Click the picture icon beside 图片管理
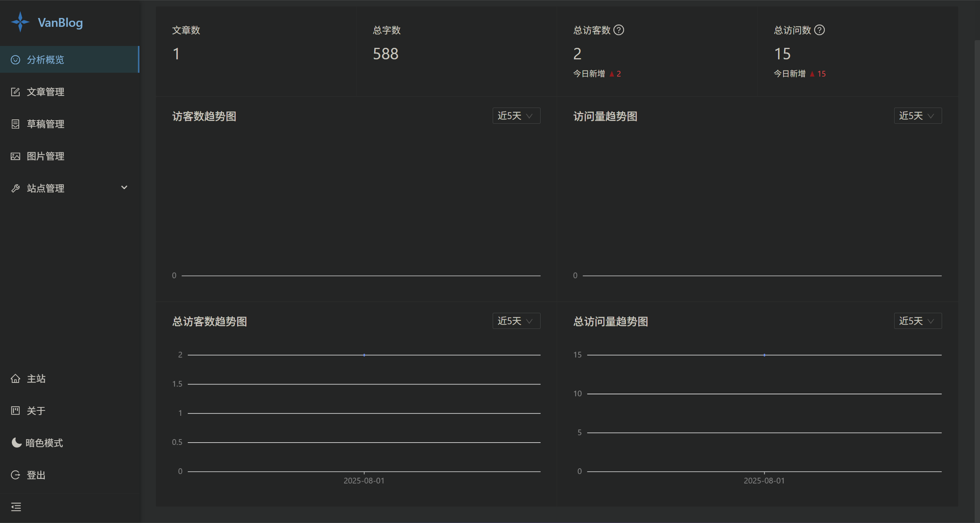Screen dimensions: 980x523 click(15, 156)
